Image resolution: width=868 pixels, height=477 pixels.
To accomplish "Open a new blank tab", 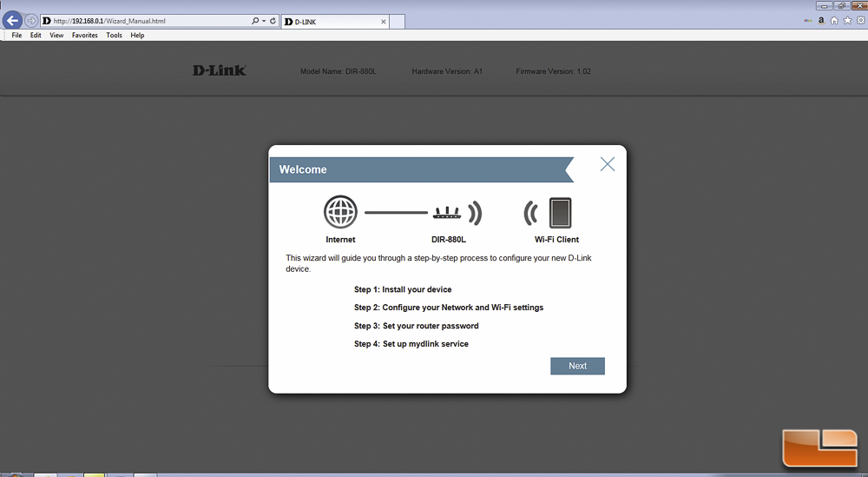I will point(398,22).
